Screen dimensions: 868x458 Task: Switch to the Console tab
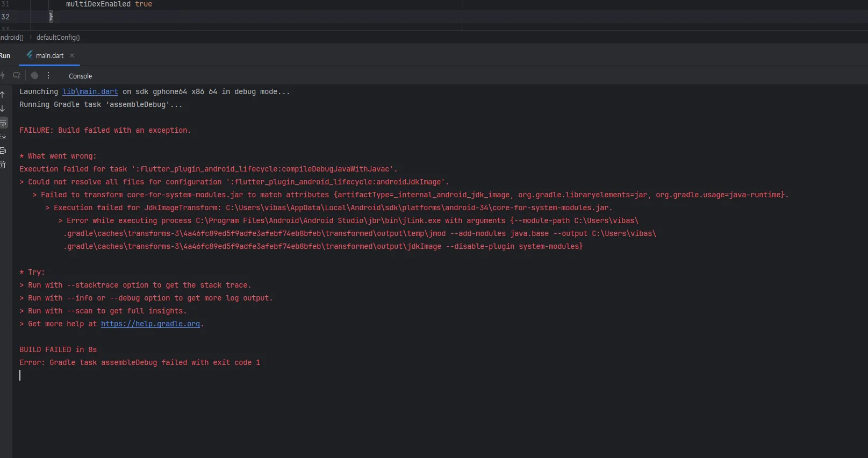pos(80,76)
